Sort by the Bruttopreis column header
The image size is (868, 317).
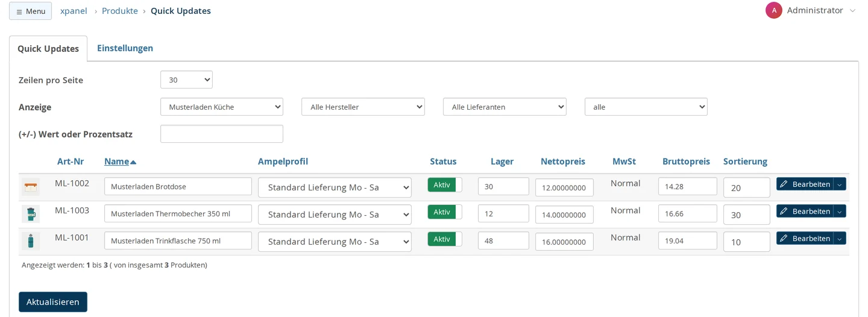tap(686, 162)
